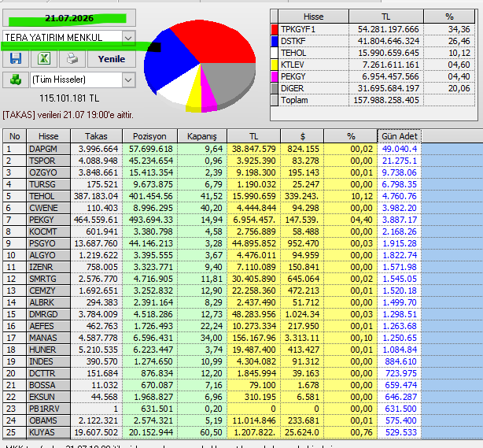Click the magenta PEKGY color swatch
The width and height of the screenshot is (483, 448).
click(x=275, y=76)
